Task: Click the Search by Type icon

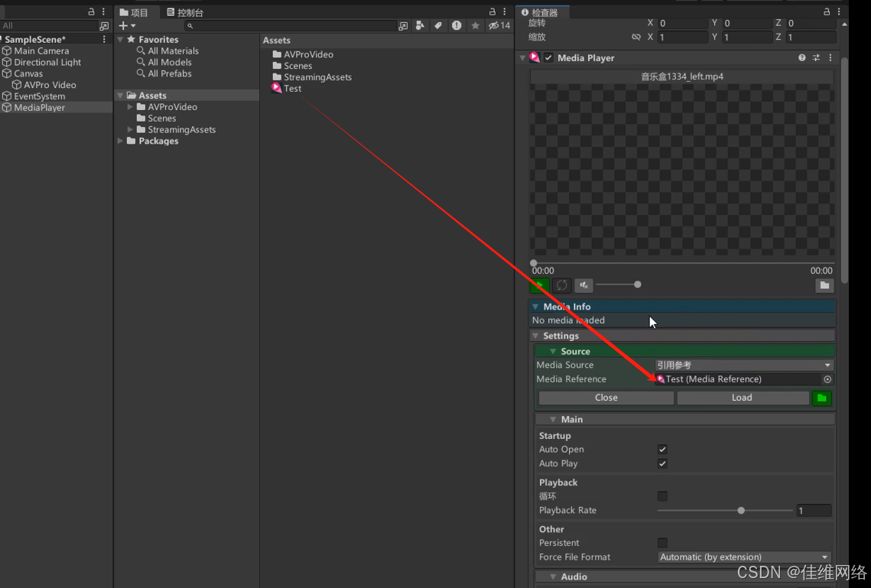Action: [x=420, y=25]
